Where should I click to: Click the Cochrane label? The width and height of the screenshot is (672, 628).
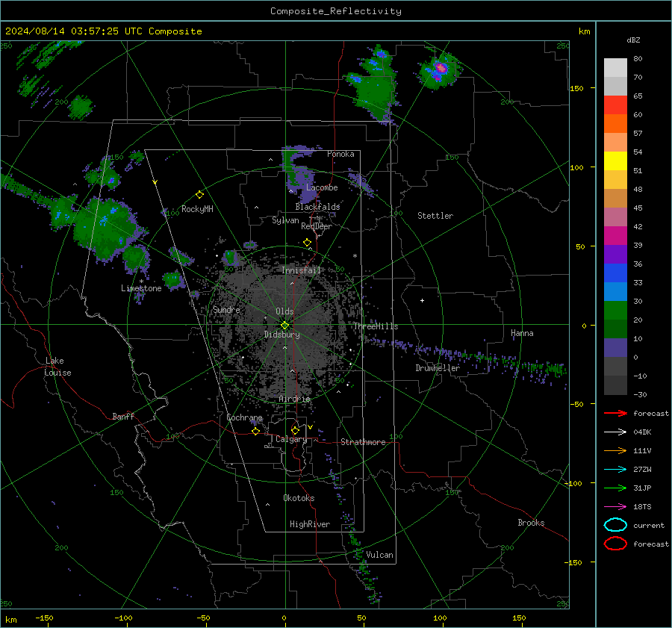pos(244,417)
